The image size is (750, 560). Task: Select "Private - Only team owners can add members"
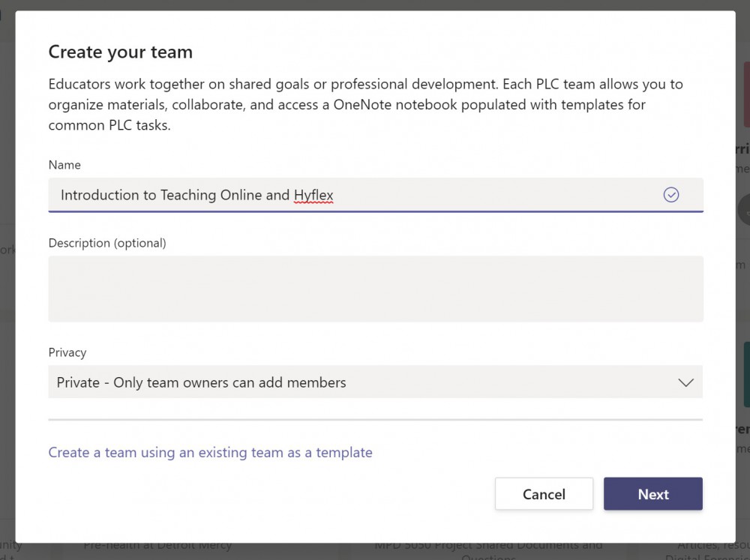(200, 382)
